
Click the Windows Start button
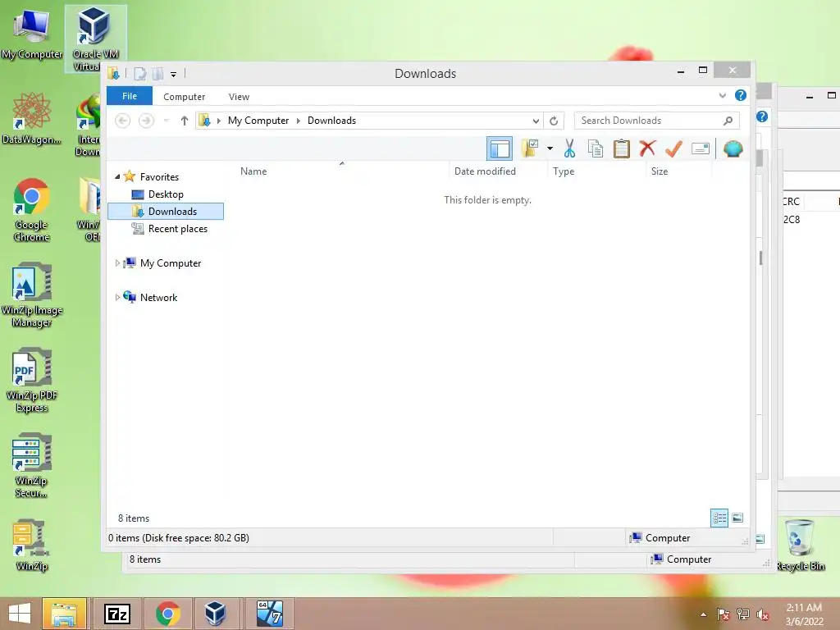(20, 614)
